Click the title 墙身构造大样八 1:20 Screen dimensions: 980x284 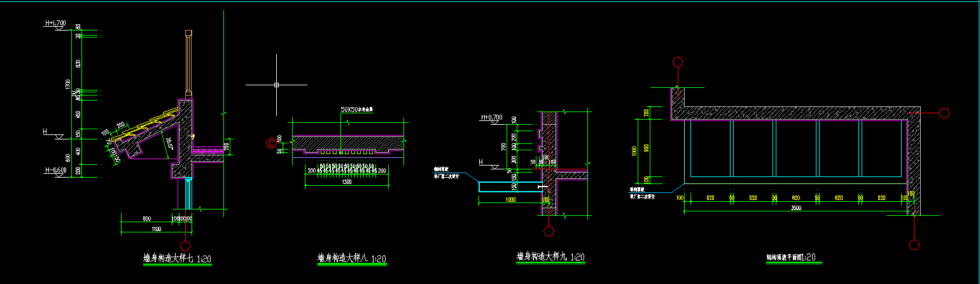pyautogui.click(x=352, y=259)
